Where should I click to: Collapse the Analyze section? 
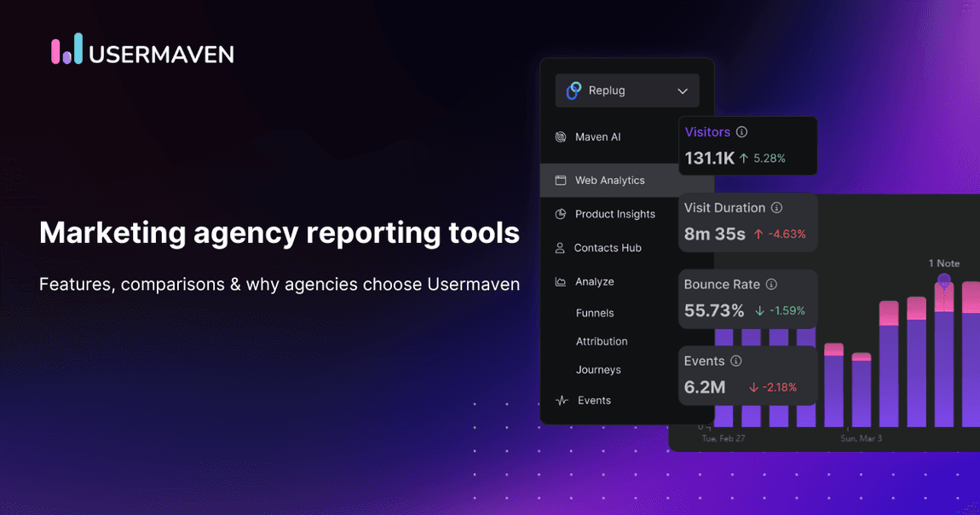pos(594,281)
